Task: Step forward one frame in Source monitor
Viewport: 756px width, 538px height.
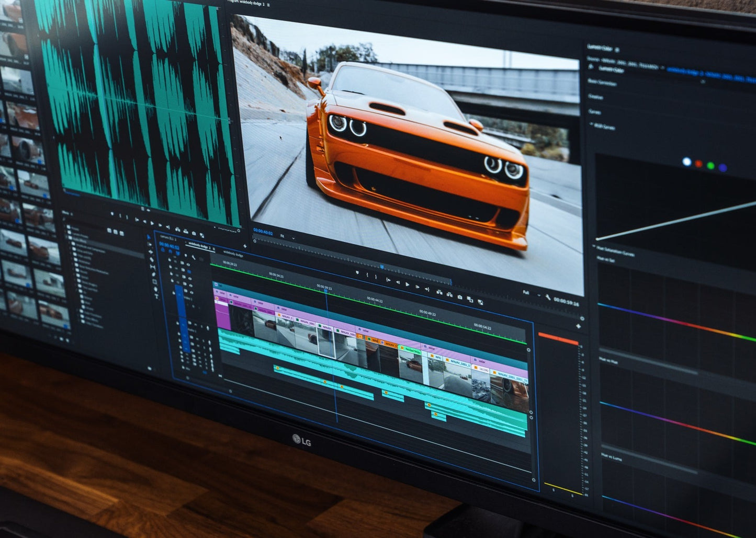Action: coord(160,225)
